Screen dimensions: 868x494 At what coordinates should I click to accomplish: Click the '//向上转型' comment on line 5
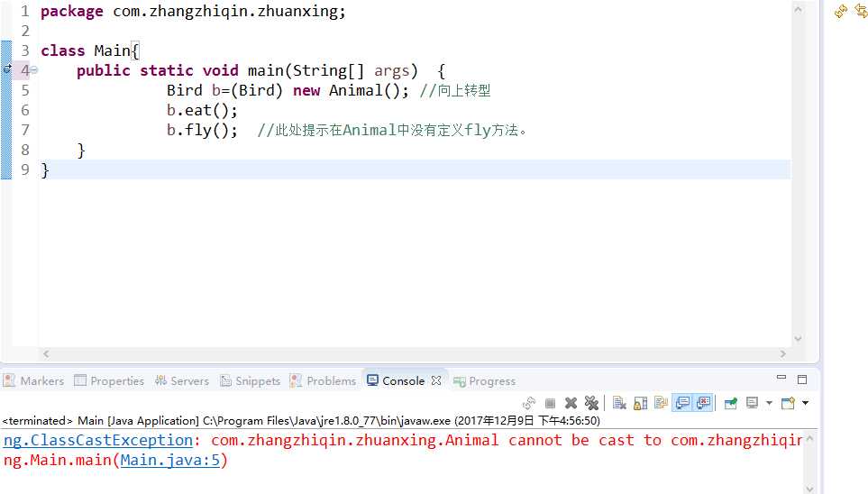(x=455, y=91)
